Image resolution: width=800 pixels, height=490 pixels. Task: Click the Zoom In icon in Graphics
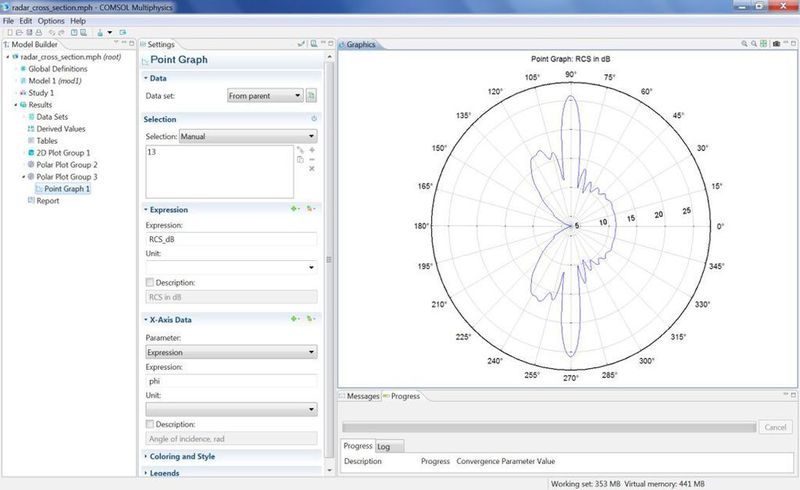tap(744, 44)
